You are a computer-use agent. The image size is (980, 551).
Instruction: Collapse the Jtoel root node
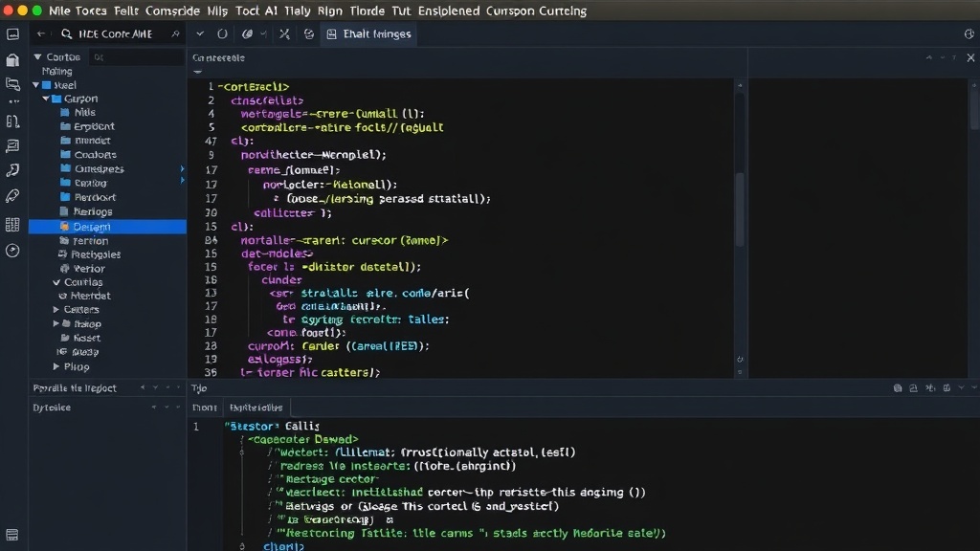35,85
